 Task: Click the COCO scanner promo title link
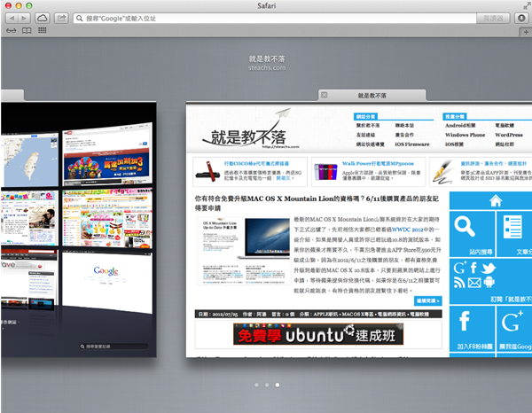point(256,163)
